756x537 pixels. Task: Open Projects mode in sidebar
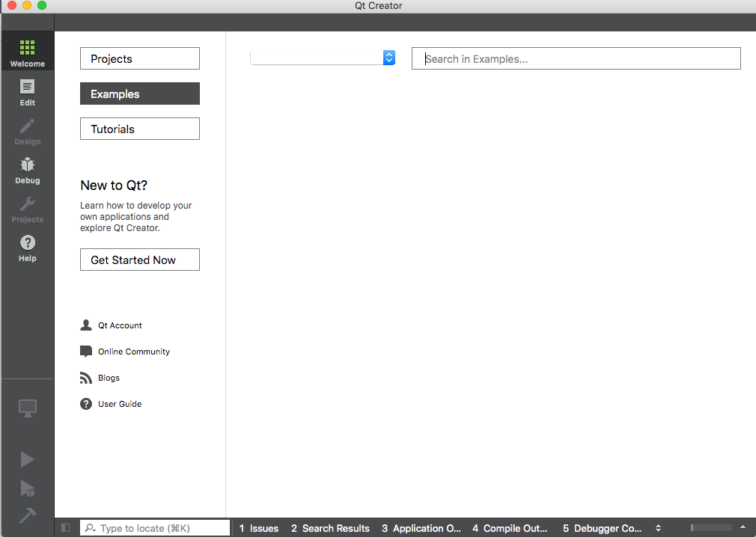tap(28, 210)
